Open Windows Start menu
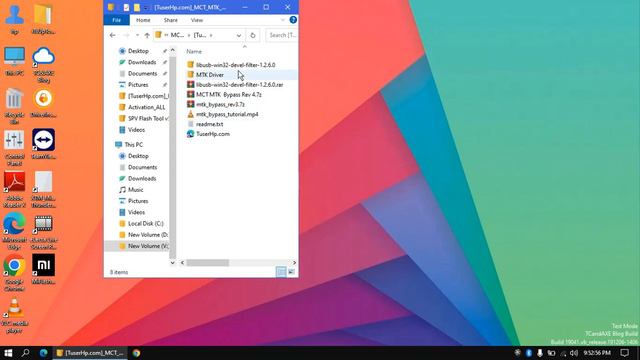The image size is (640, 360). [x=8, y=353]
